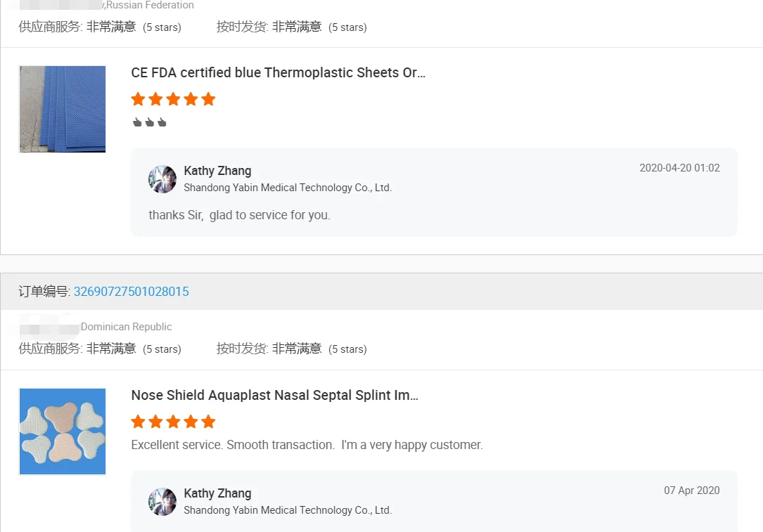The width and height of the screenshot is (763, 532).
Task: Click the thumbs-up emojis in the first review
Action: click(x=150, y=123)
